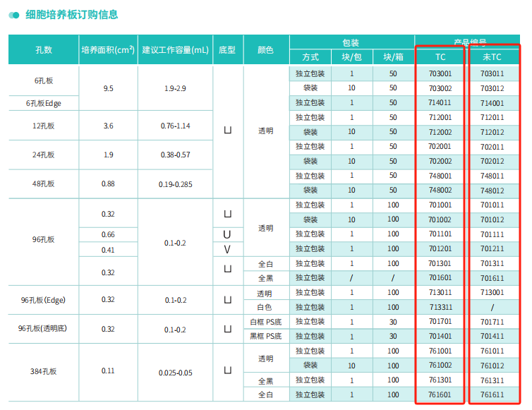This screenshot has height=410, width=532.
Task: Select the 白框 PS底 color cell
Action: (265, 322)
